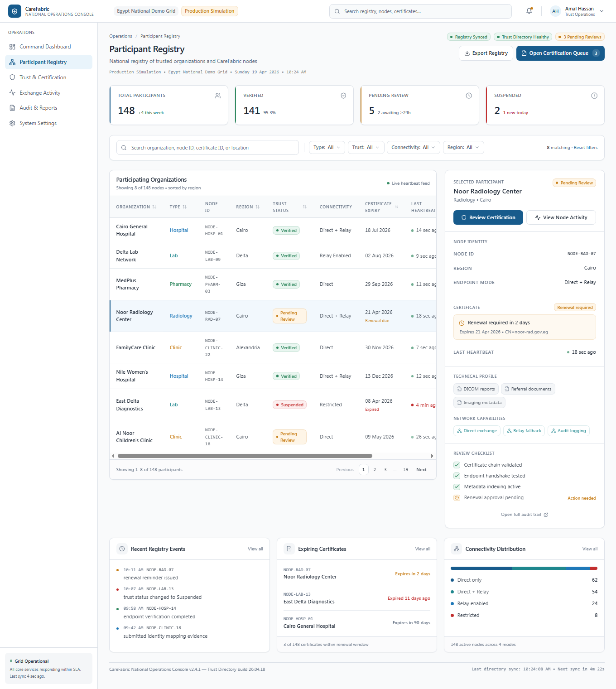Viewport: 616px width, 689px height.
Task: Click right arrow of table horizontal scrollbar
Action: 432,456
